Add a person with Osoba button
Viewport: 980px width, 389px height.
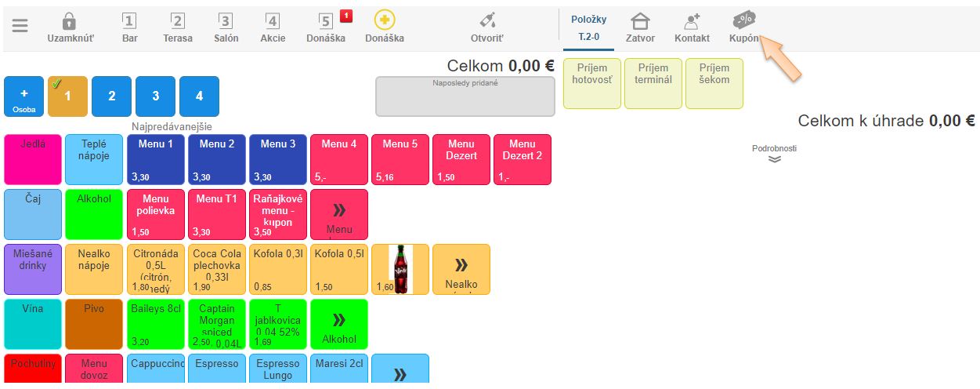[x=24, y=96]
